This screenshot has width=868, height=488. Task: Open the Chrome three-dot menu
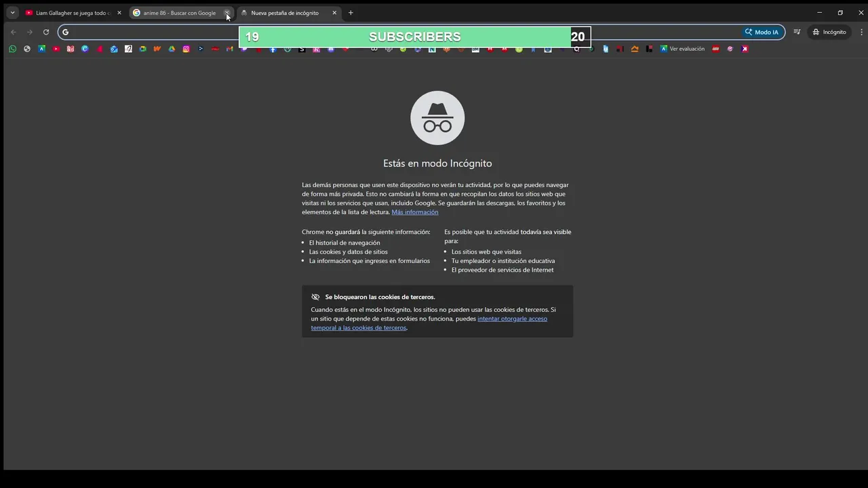point(861,32)
